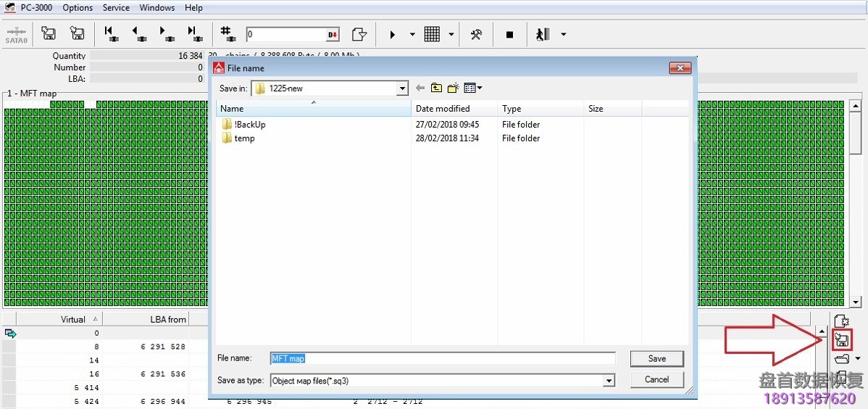The width and height of the screenshot is (868, 409).
Task: Click the File name text field
Action: coord(443,358)
